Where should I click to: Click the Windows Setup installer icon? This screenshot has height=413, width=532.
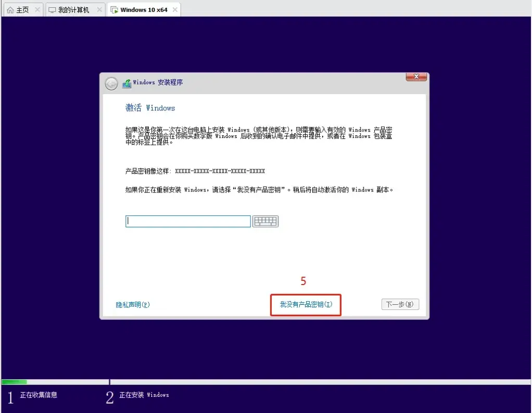point(126,83)
